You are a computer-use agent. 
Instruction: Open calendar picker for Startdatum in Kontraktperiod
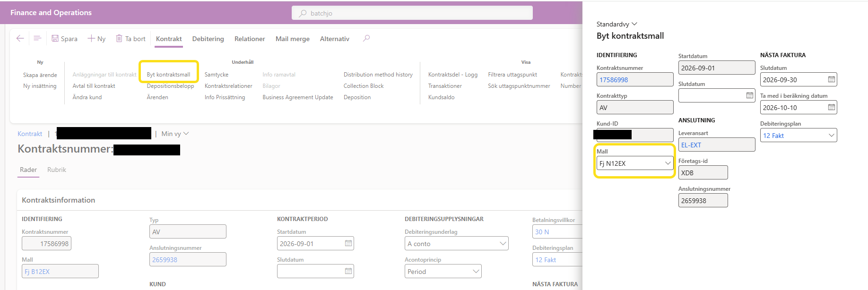[x=348, y=243]
